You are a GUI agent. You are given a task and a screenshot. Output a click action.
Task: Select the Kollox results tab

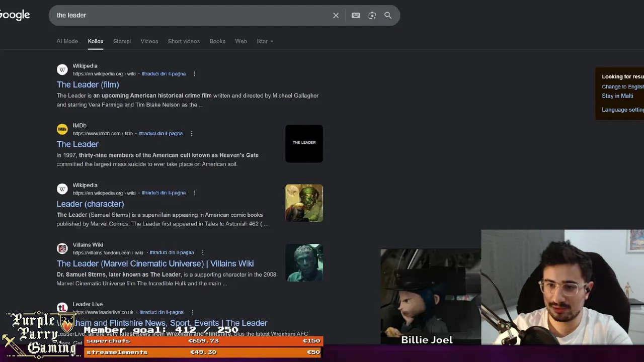96,41
